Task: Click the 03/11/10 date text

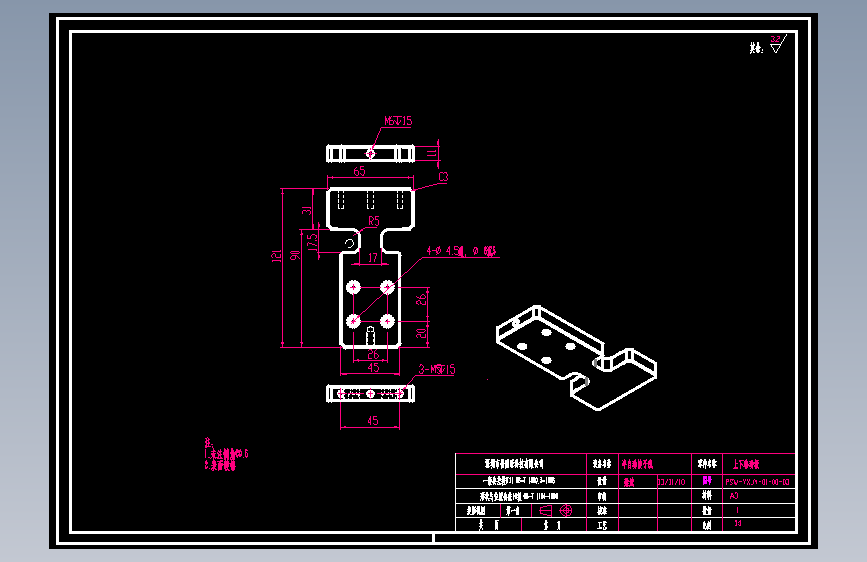Action: click(x=671, y=482)
